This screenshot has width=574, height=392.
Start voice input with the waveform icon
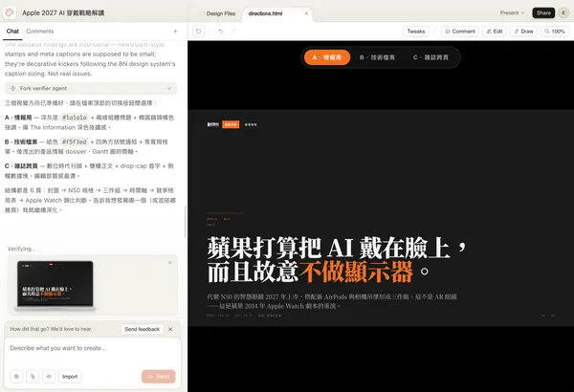click(x=49, y=377)
